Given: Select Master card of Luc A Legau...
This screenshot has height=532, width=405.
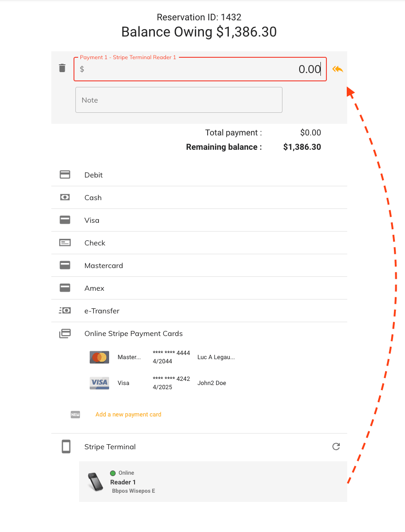Looking at the screenshot, I should click(x=163, y=357).
